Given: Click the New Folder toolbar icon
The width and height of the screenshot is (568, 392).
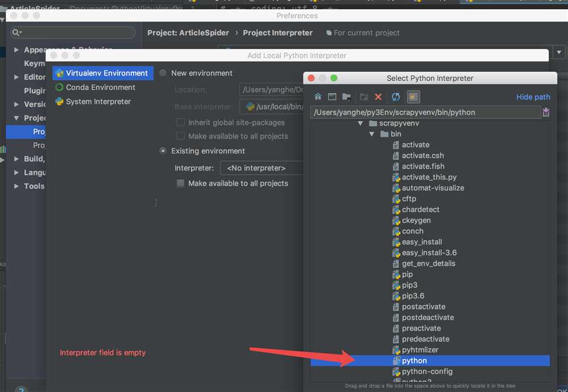Looking at the screenshot, I should click(x=364, y=97).
